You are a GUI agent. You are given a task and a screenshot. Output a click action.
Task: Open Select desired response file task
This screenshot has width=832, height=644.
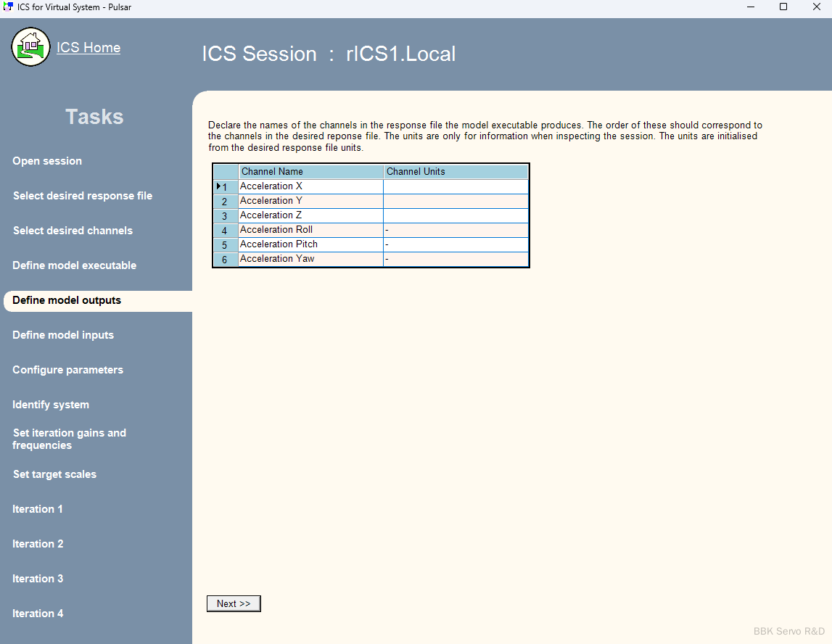pos(83,196)
